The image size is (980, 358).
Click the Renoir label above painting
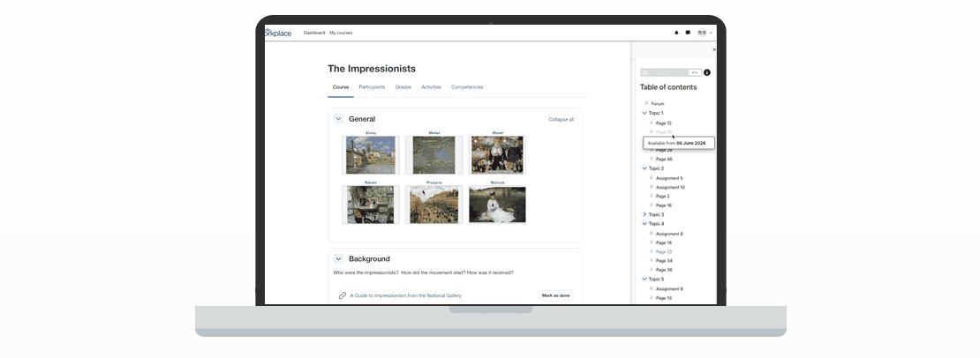[x=371, y=183]
